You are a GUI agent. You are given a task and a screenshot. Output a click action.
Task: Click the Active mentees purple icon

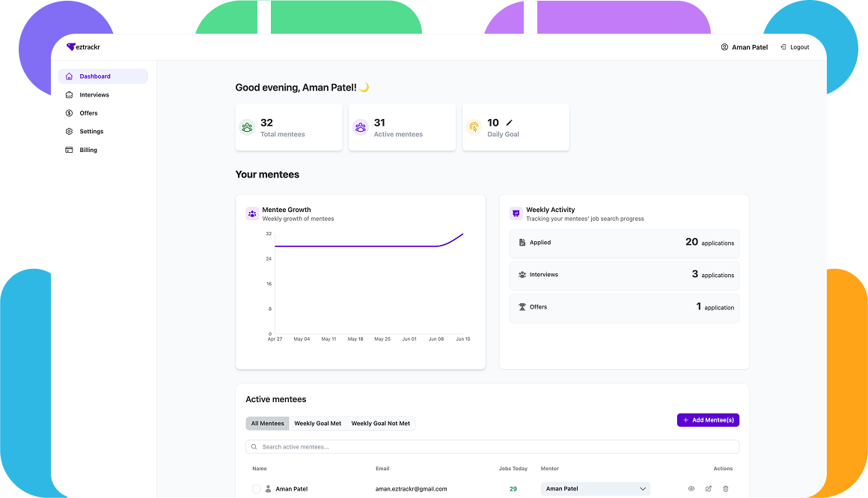361,127
